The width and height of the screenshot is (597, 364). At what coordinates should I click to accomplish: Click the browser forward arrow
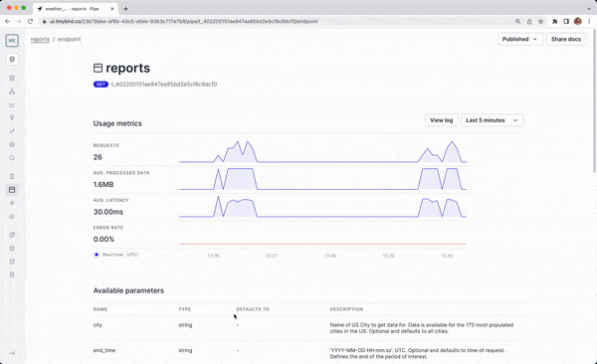tap(19, 21)
